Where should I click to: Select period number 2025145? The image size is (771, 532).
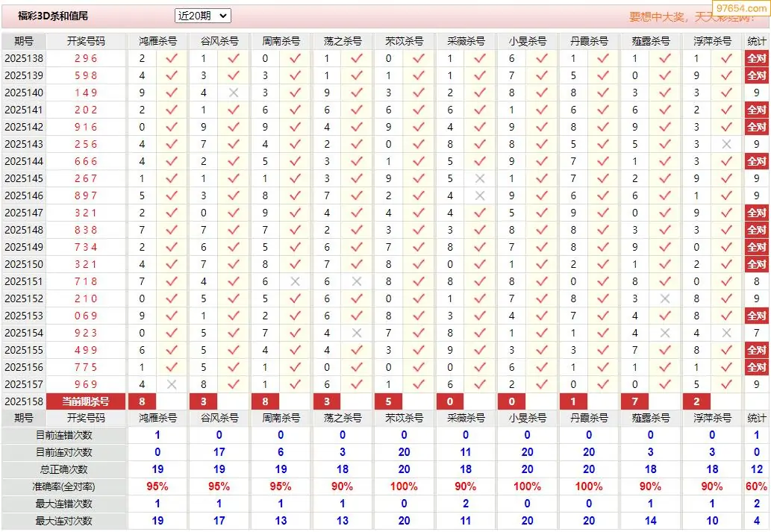tap(24, 178)
